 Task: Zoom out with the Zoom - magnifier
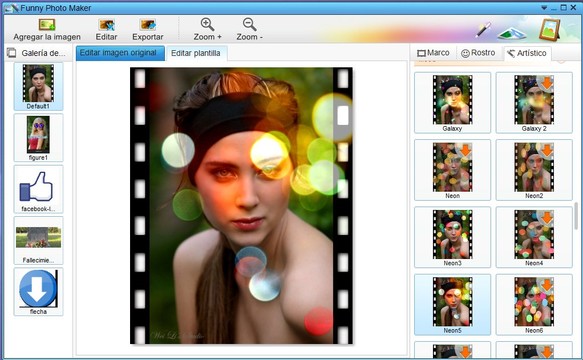pyautogui.click(x=249, y=25)
